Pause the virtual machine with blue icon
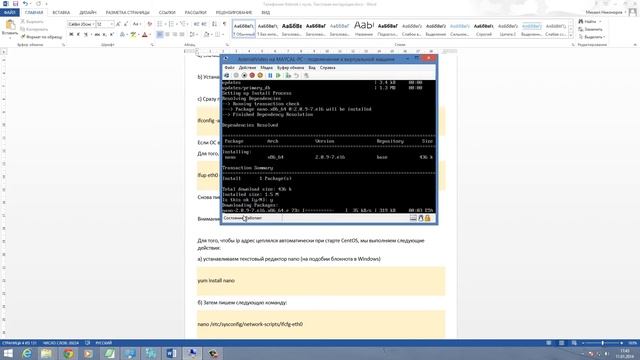The width and height of the screenshot is (640, 360). coord(270,76)
